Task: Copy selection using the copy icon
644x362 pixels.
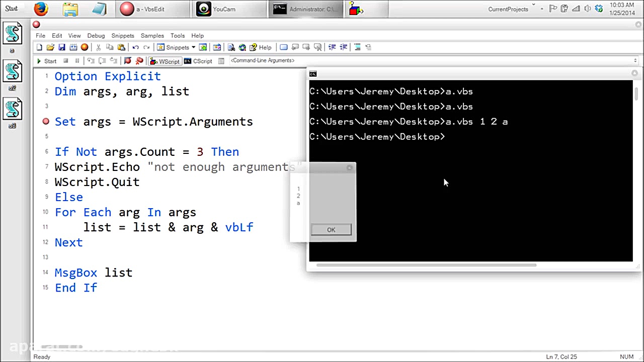Action: tap(110, 47)
